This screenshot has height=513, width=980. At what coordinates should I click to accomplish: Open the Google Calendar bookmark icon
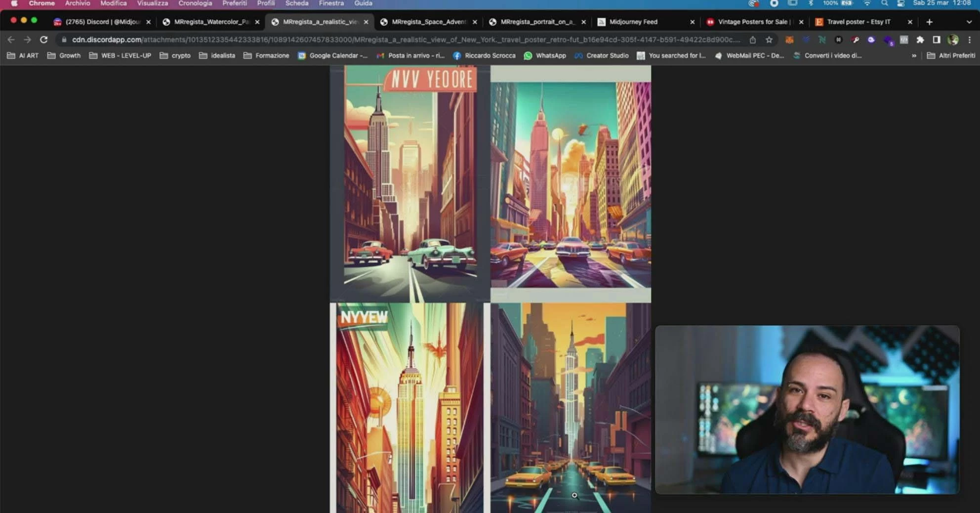point(303,55)
